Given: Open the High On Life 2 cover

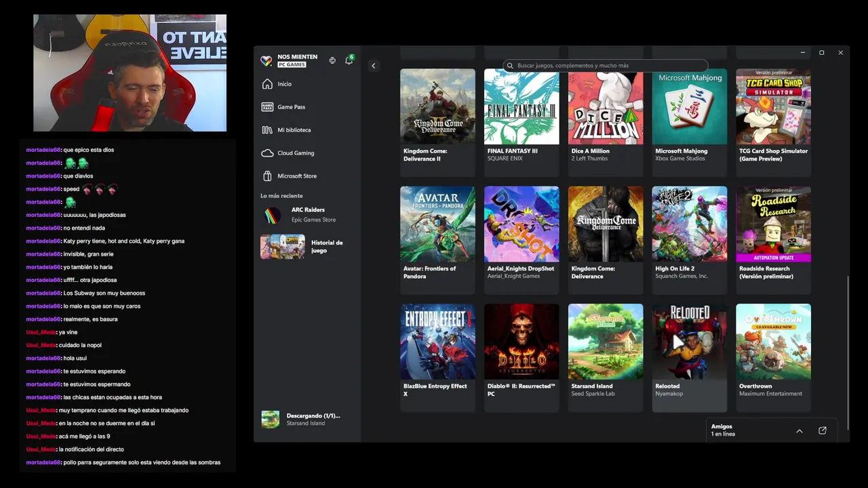Looking at the screenshot, I should pos(690,224).
